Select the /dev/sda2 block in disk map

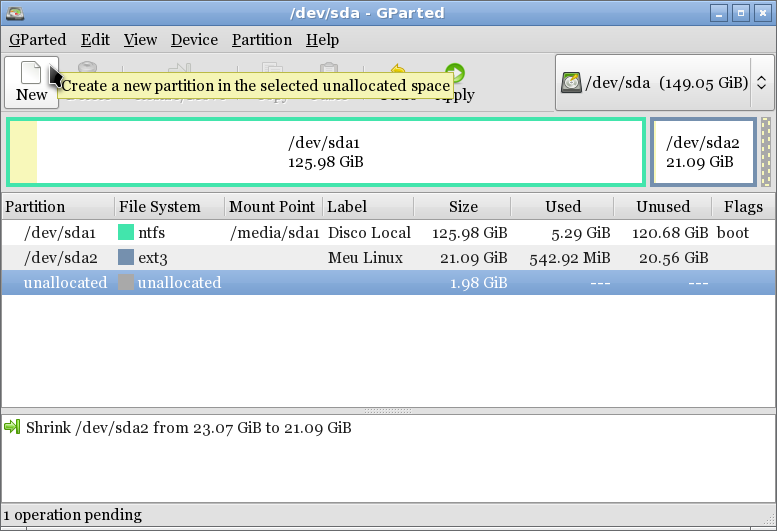[x=703, y=152]
